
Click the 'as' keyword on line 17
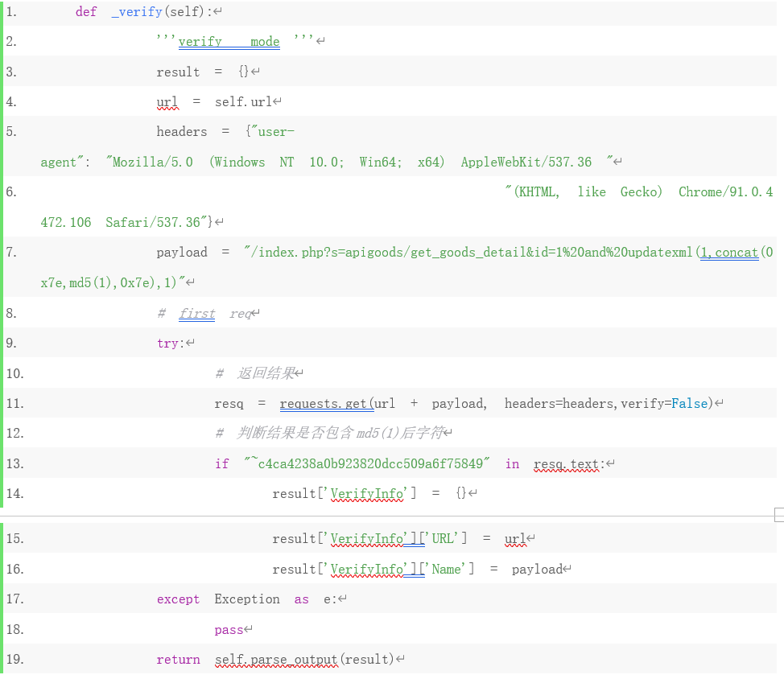tap(302, 599)
